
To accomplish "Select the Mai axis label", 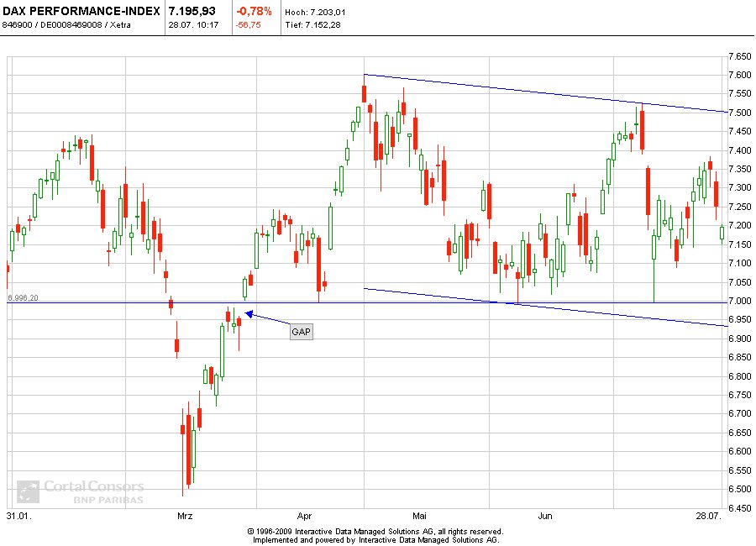I will 418,516.
